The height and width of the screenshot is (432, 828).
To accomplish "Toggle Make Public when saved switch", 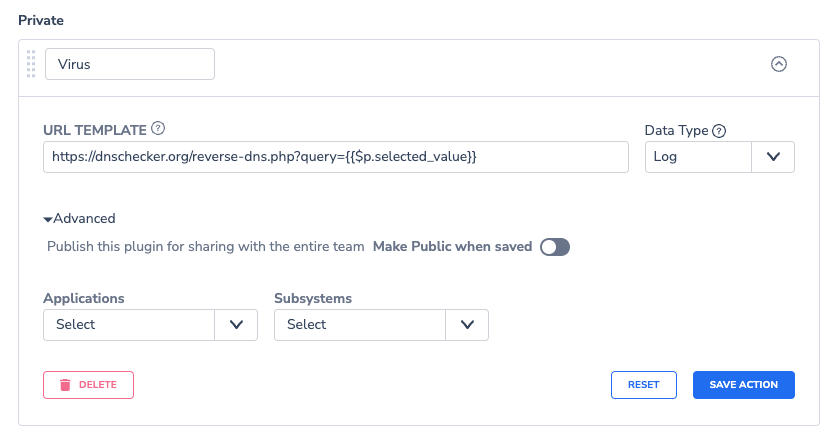I will coord(554,247).
